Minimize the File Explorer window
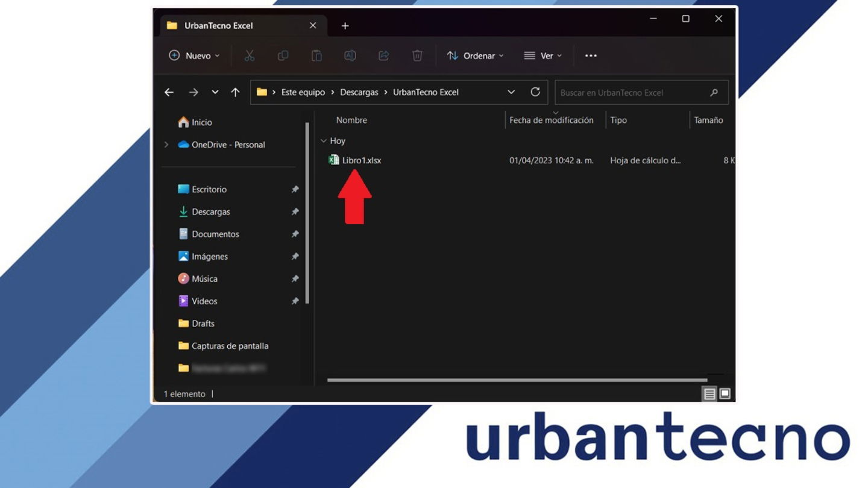Image resolution: width=868 pixels, height=488 pixels. coord(653,19)
